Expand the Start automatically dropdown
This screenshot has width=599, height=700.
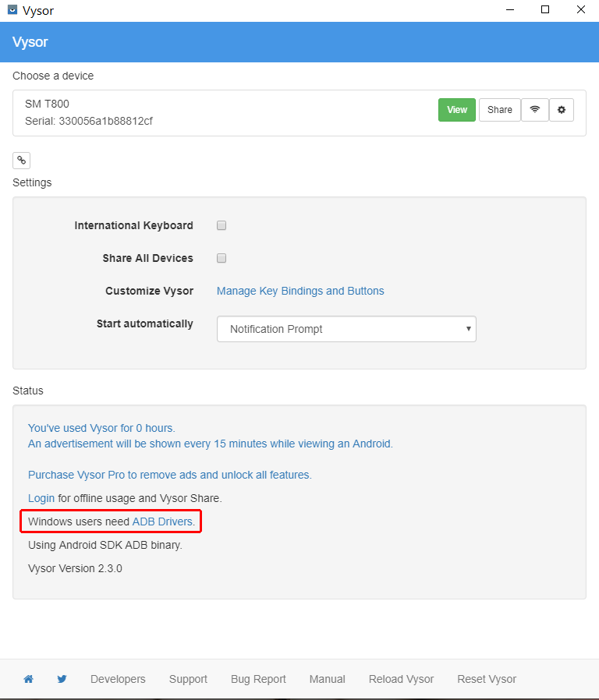point(346,329)
